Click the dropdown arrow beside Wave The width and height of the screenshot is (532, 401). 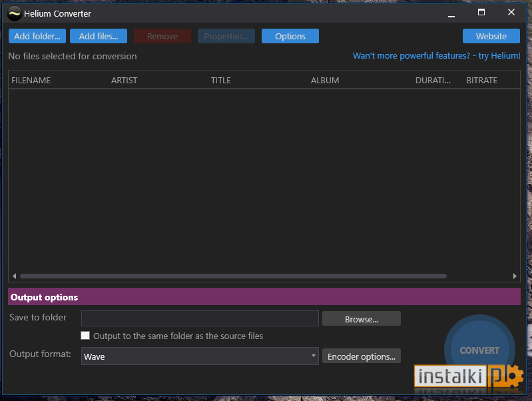coord(314,356)
